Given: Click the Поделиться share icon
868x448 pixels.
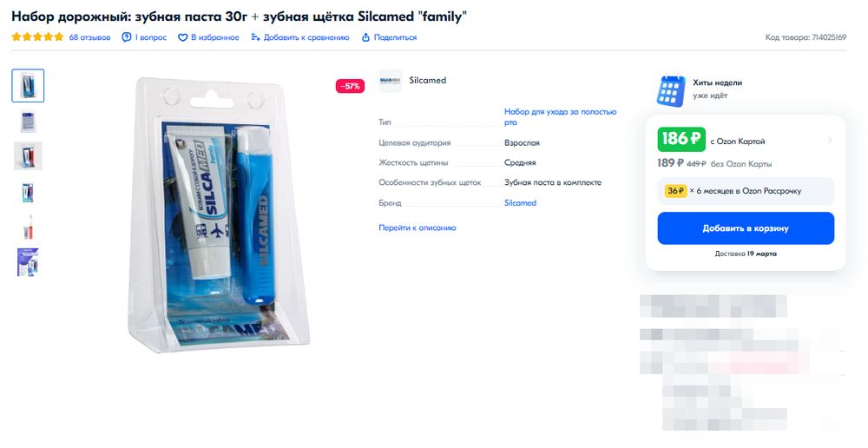Looking at the screenshot, I should pyautogui.click(x=365, y=37).
